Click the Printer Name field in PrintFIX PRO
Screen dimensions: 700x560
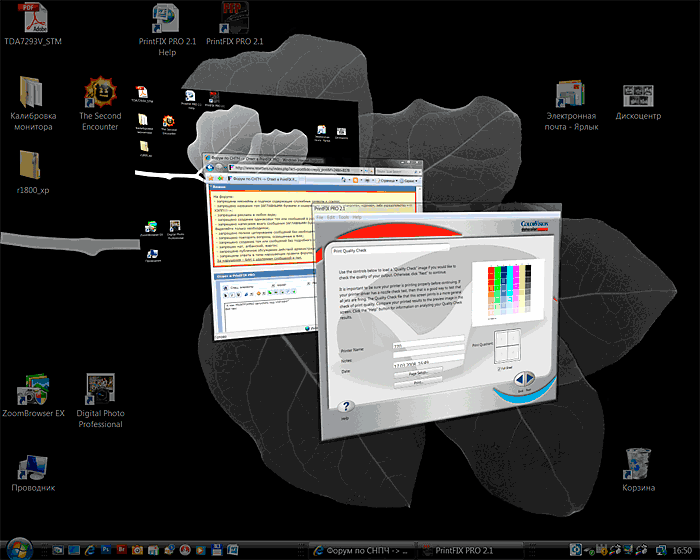tap(429, 342)
